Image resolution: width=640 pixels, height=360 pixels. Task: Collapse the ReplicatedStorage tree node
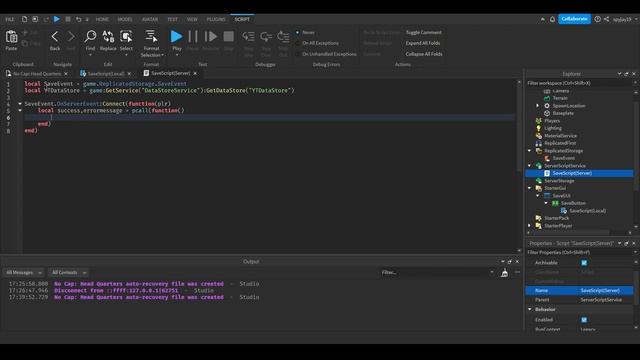tap(530, 151)
